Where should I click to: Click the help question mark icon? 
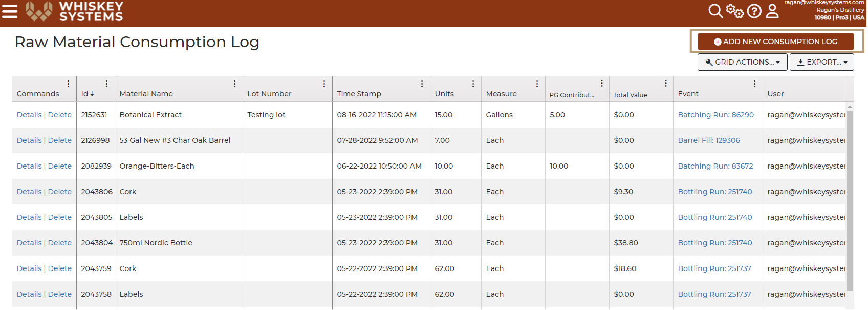click(x=754, y=11)
